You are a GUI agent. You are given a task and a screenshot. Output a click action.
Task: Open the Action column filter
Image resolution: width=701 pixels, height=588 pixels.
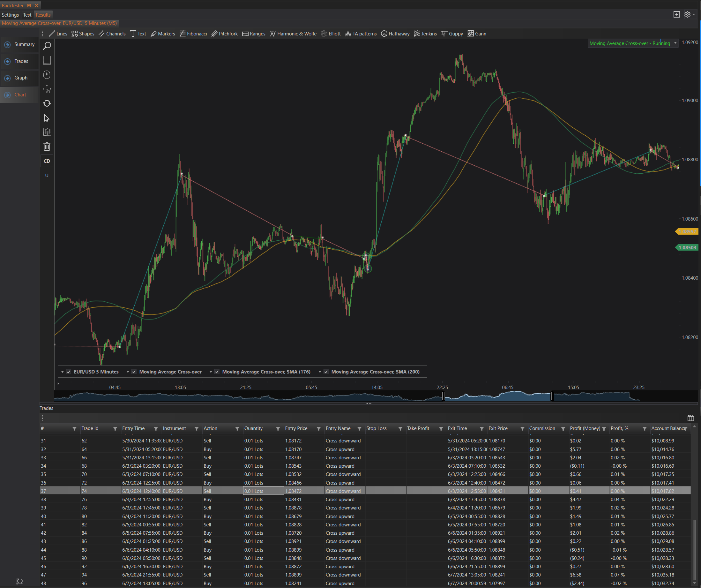pos(237,429)
